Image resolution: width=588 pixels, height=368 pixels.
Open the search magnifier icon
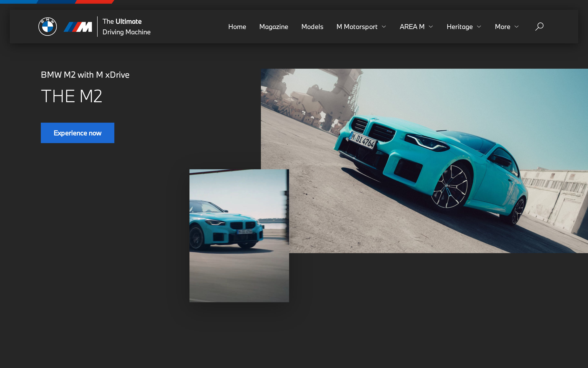pyautogui.click(x=539, y=27)
